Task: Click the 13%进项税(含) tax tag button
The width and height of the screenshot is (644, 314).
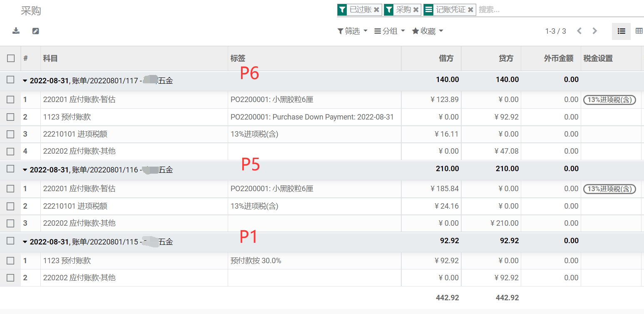Action: tap(610, 100)
